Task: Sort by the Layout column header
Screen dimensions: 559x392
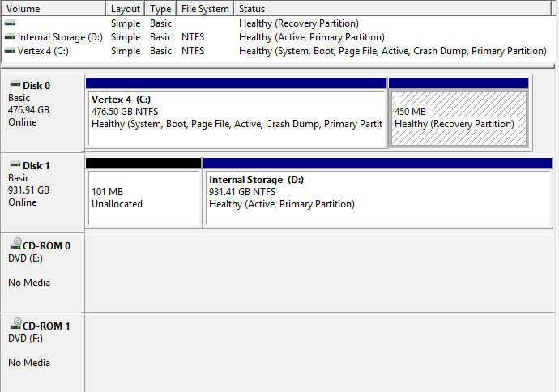Action: coord(126,9)
